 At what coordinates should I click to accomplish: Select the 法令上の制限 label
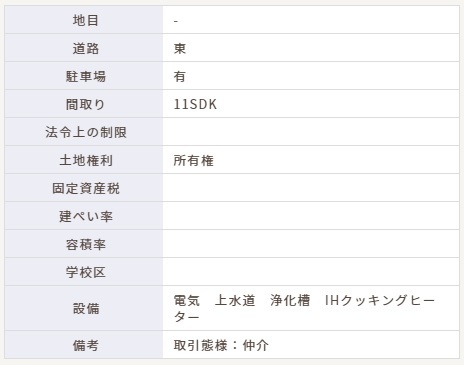(x=86, y=132)
